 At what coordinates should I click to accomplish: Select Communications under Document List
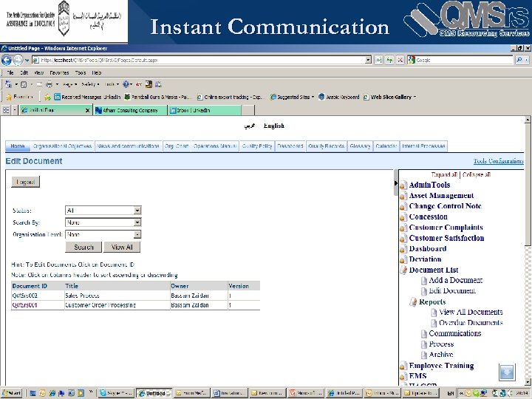tap(455, 333)
